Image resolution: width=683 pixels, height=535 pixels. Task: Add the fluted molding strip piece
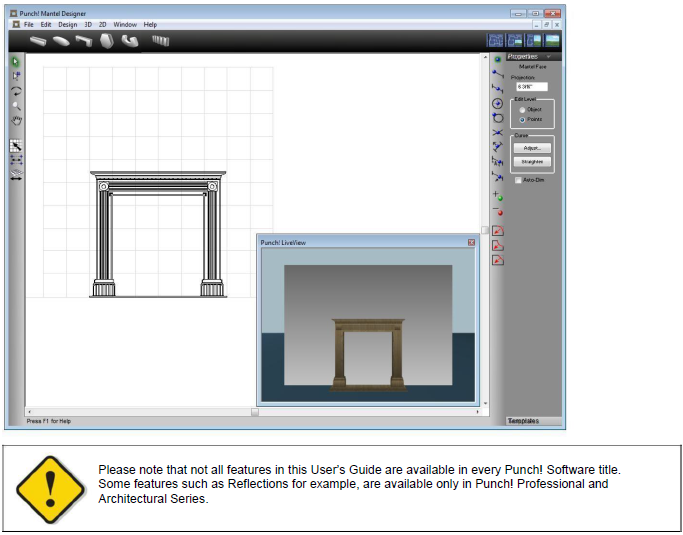(160, 41)
